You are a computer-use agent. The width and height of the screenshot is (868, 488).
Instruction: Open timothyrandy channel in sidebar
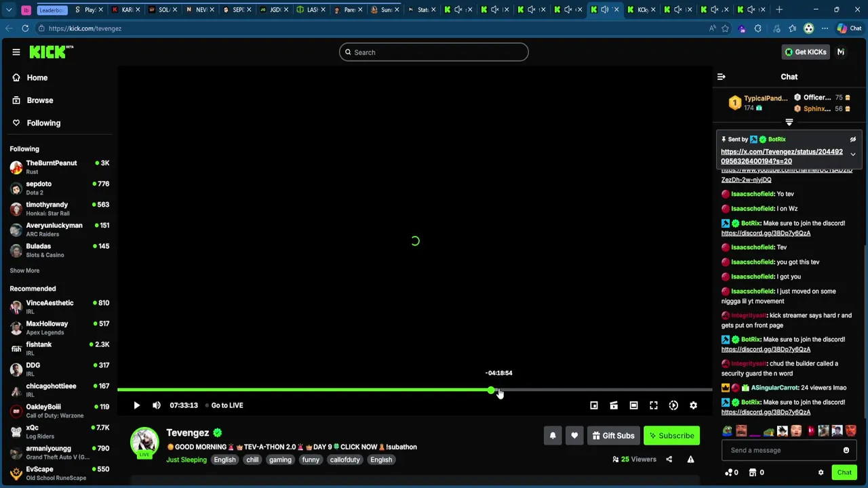click(x=60, y=209)
